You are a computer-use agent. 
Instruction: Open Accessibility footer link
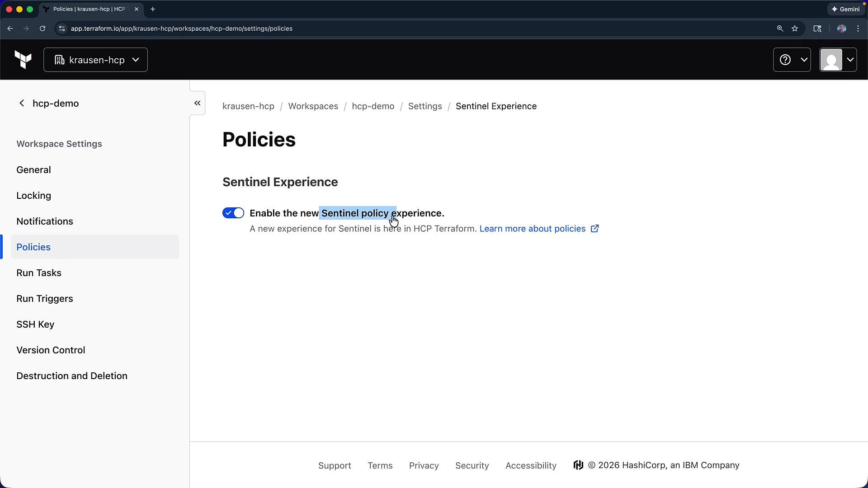[x=531, y=465]
